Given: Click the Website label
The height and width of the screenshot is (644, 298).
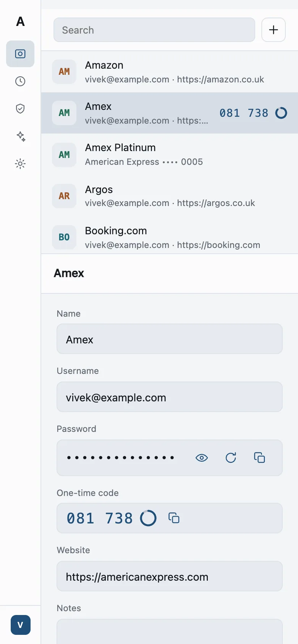Looking at the screenshot, I should coord(73,550).
